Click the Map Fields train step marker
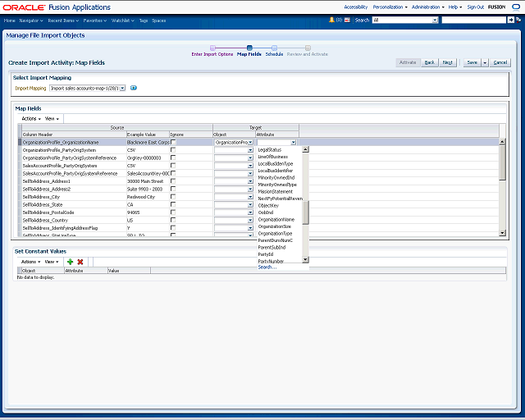525x420 pixels. pyautogui.click(x=249, y=48)
